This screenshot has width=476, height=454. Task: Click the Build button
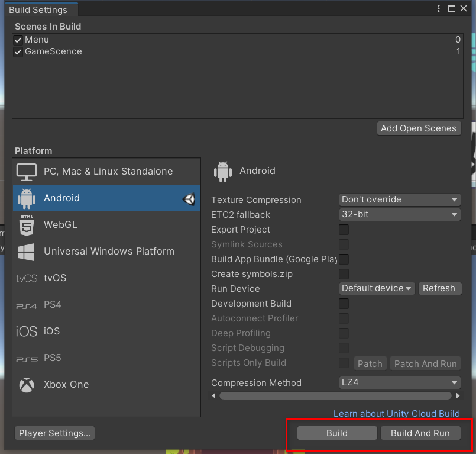[337, 433]
